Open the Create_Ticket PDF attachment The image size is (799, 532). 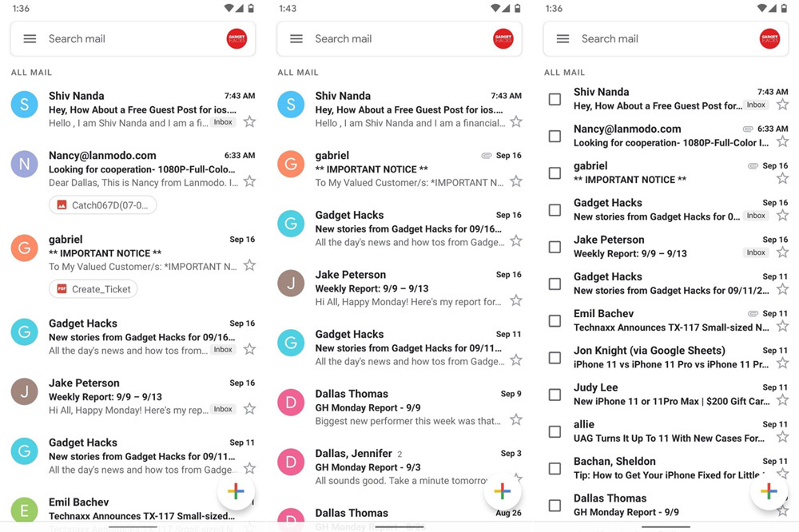(93, 289)
